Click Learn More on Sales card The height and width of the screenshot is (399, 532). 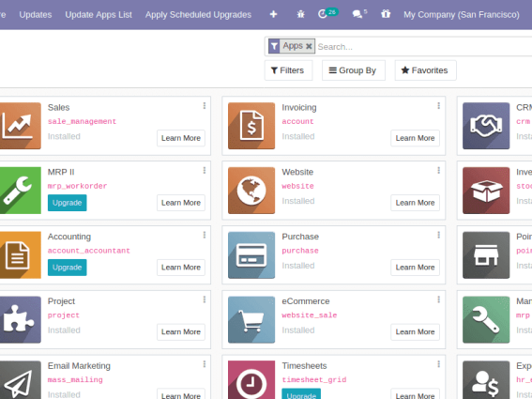(181, 138)
